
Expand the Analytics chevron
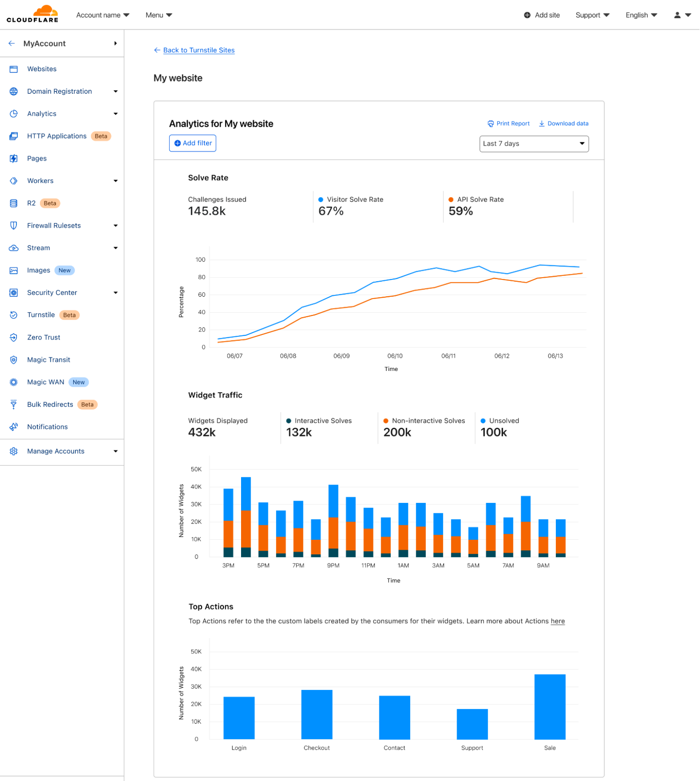tap(116, 114)
